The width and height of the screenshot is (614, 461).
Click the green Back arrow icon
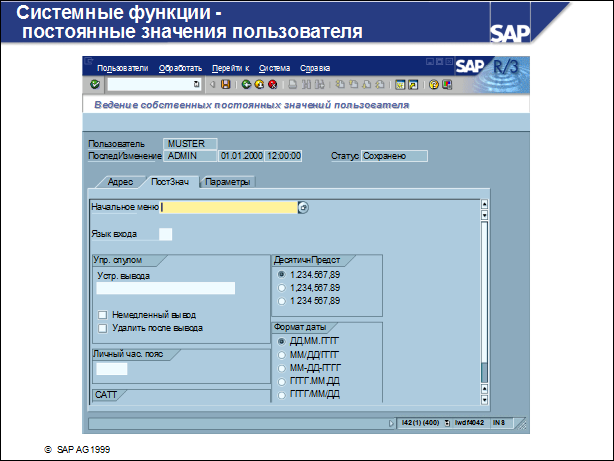pyautogui.click(x=246, y=85)
